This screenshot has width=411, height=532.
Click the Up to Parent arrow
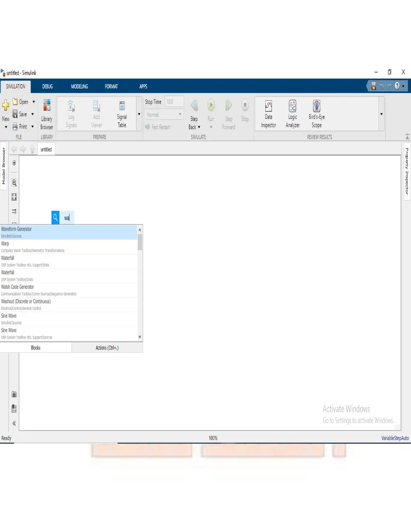pyautogui.click(x=33, y=149)
